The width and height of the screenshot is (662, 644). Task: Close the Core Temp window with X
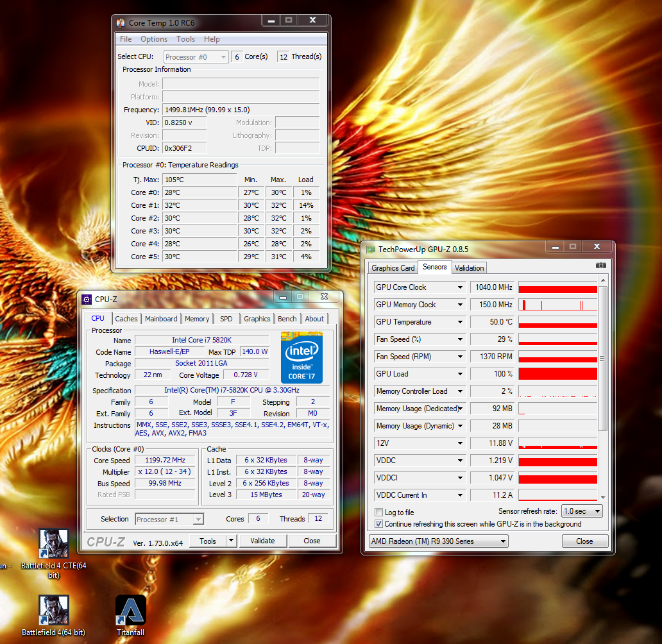click(x=312, y=21)
